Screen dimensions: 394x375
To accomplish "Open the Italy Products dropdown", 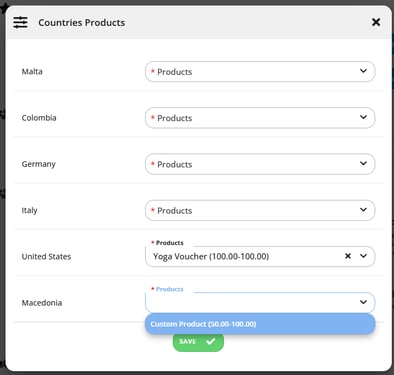I will [260, 210].
